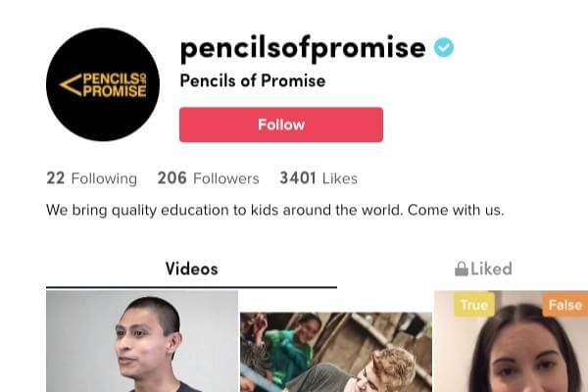Click the bio text about quality education
The width and height of the screenshot is (588, 392).
[275, 210]
